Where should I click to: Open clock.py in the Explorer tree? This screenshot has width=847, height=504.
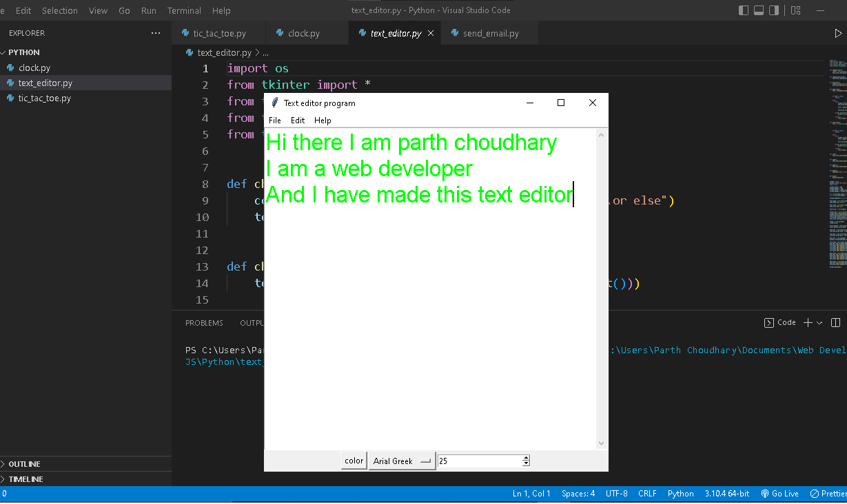(85, 67)
